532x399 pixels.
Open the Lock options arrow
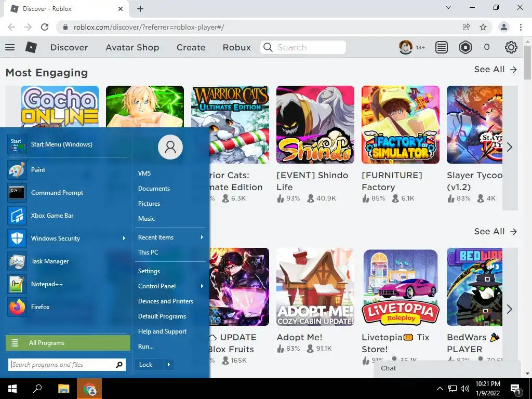pyautogui.click(x=169, y=365)
